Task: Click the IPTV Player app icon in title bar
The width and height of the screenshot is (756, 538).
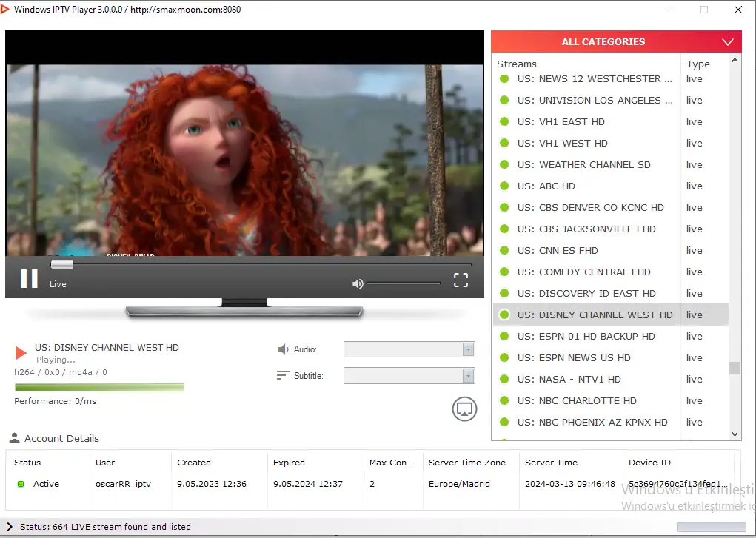Action: [x=5, y=9]
